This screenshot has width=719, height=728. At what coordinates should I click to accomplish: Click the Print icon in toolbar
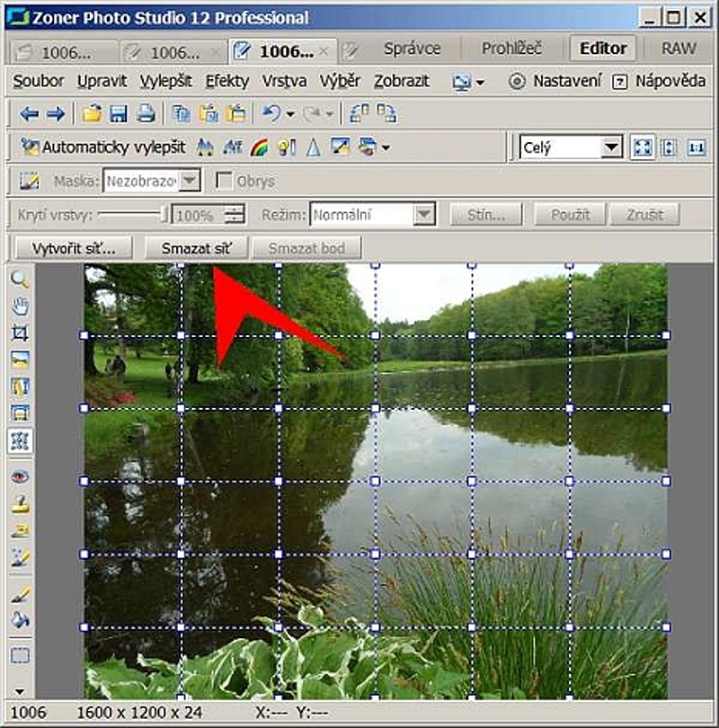145,114
